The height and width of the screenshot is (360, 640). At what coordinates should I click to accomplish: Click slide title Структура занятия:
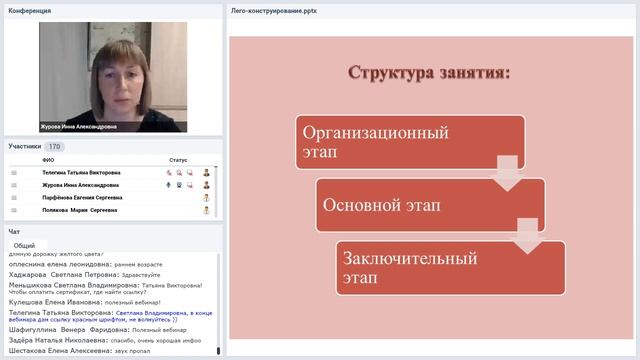click(429, 73)
